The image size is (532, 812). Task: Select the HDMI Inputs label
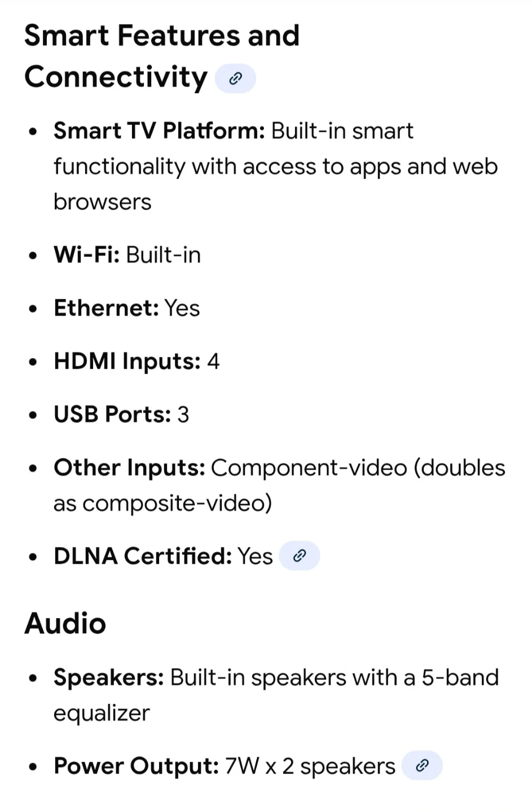coord(127,361)
